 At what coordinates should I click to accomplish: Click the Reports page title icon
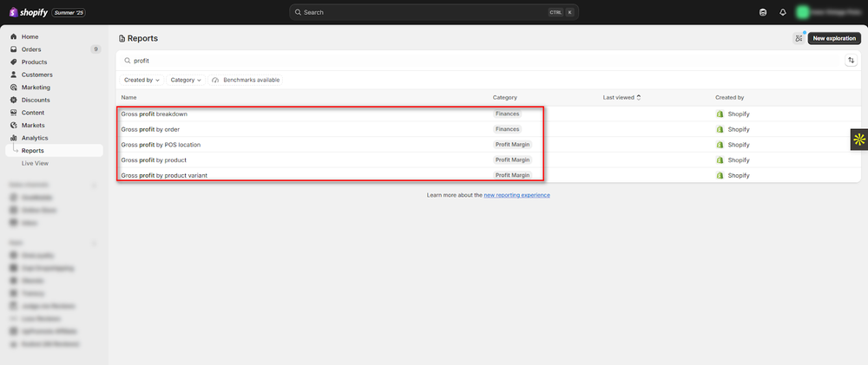122,39
